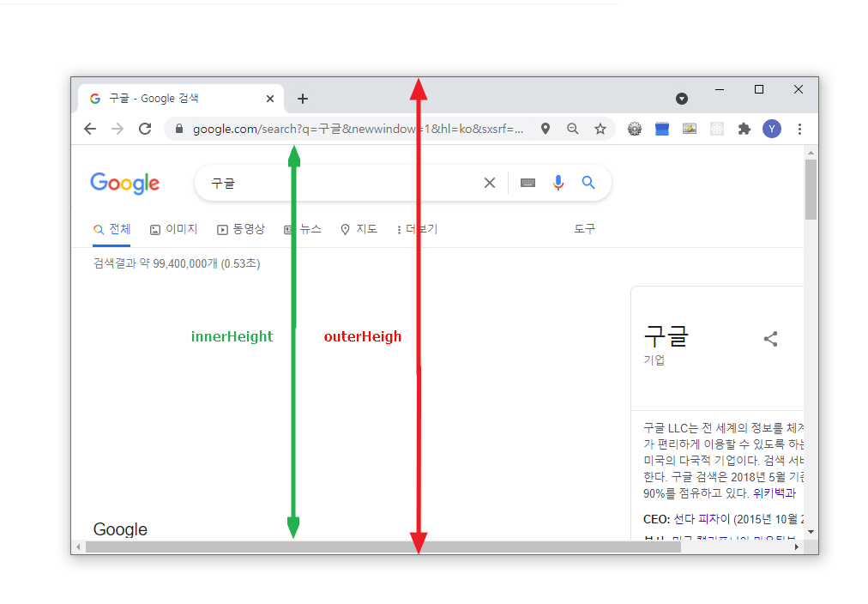868x604 pixels.
Task: Switch to the 동영상 tab
Action: 241,229
